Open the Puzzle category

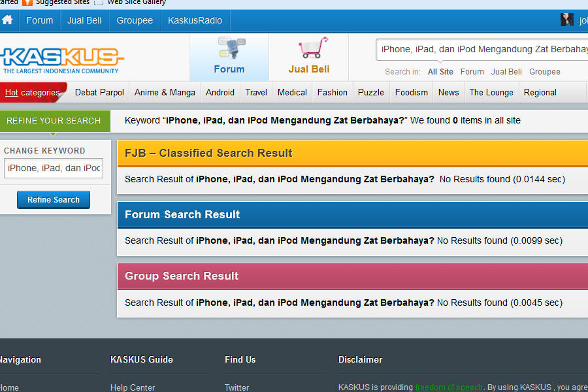tap(371, 92)
